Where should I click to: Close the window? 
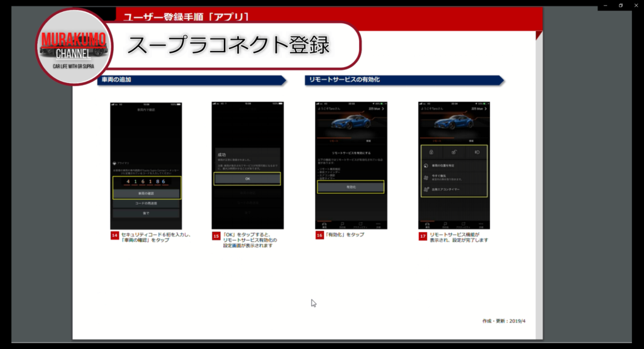636,5
